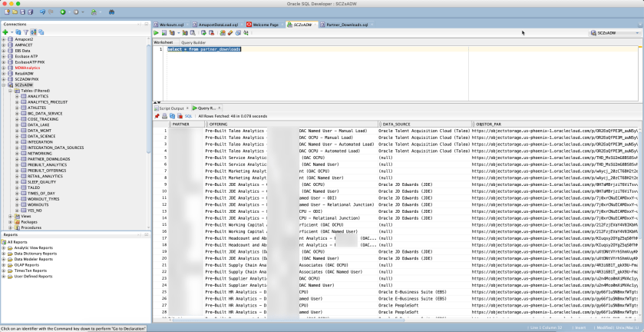Run the SQL statement with green play icon
This screenshot has width=644, height=332.
click(x=157, y=34)
